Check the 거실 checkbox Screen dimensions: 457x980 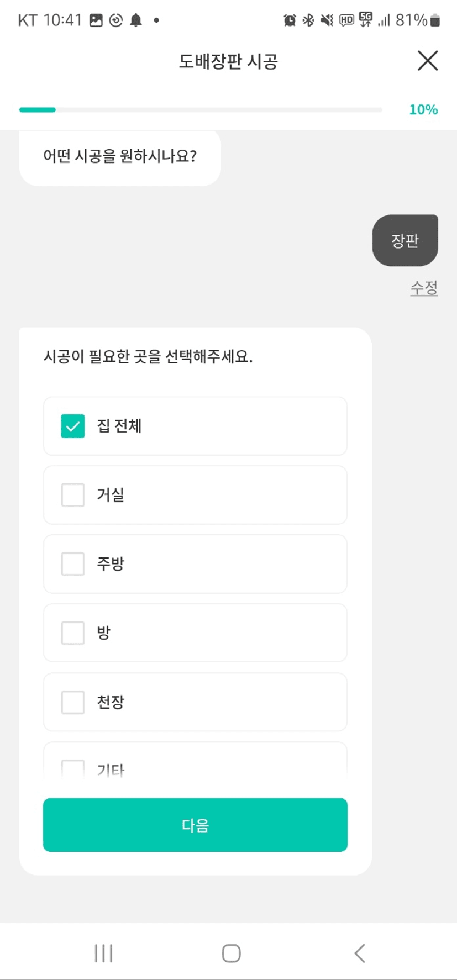click(73, 495)
